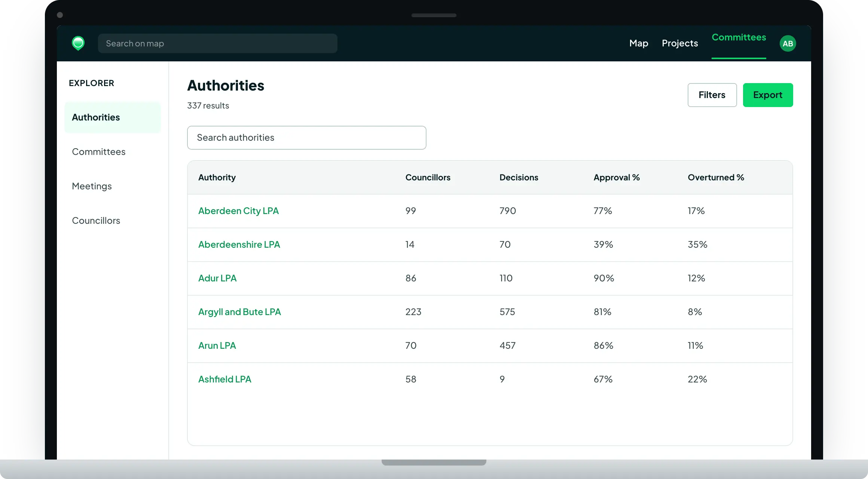This screenshot has width=868, height=479.
Task: Select Ashfield's 22% overturned cell
Action: pyautogui.click(x=697, y=379)
